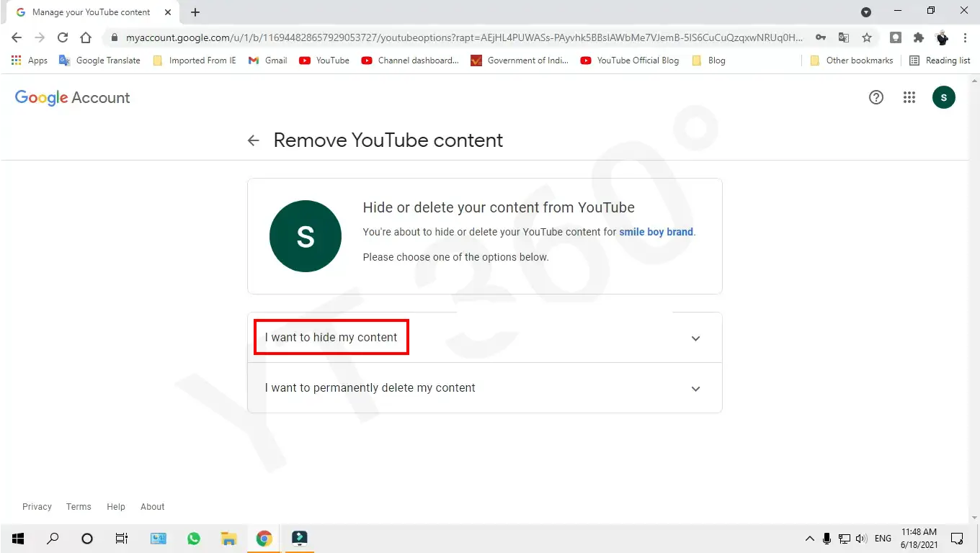
Task: Open the Windows Start menu
Action: pyautogui.click(x=17, y=538)
